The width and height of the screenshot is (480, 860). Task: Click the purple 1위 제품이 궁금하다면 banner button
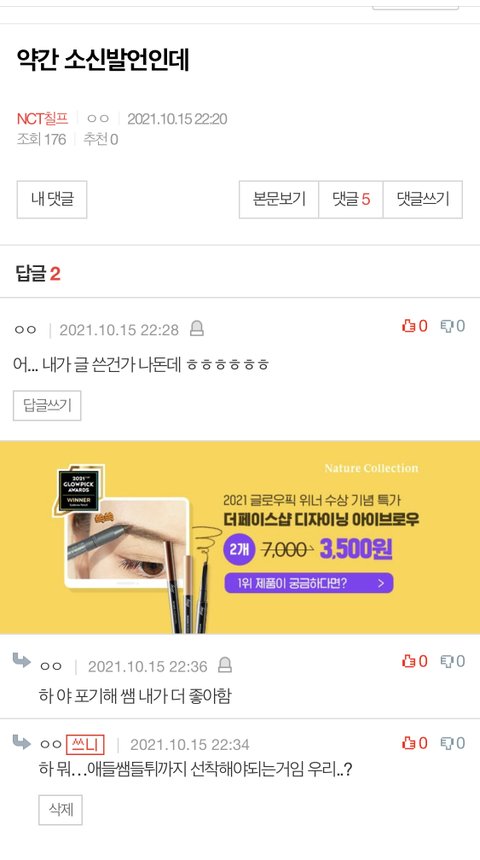coord(309,583)
